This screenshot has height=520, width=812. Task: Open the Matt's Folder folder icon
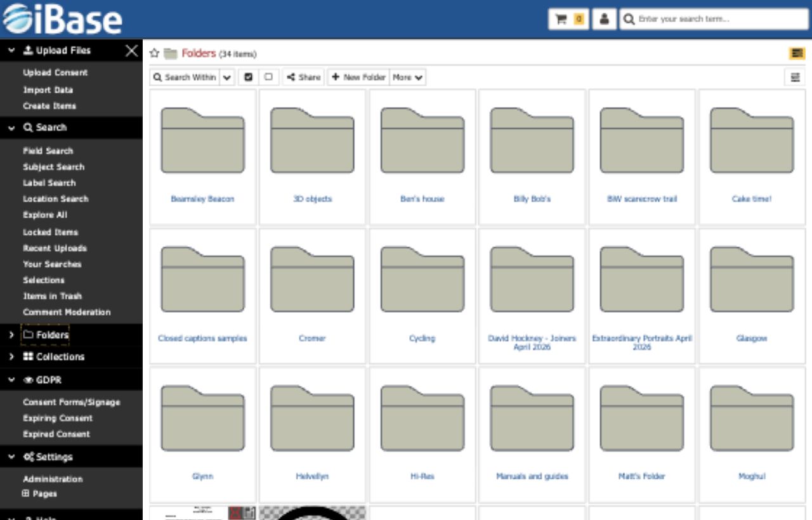(x=641, y=417)
